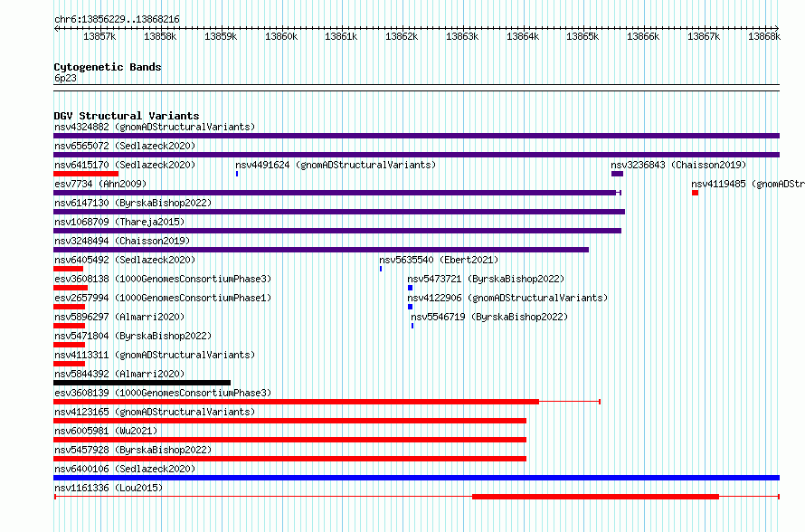805x532 pixels.
Task: Click the nsv4324882 gnomAD variant label
Action: pos(155,127)
